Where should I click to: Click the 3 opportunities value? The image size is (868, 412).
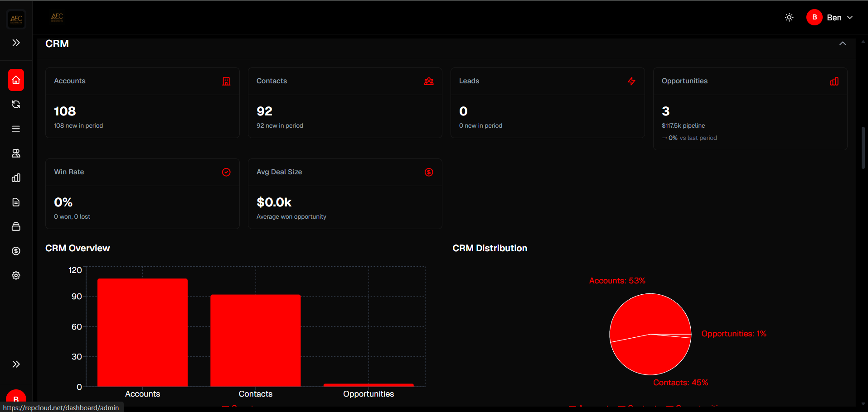tap(666, 111)
